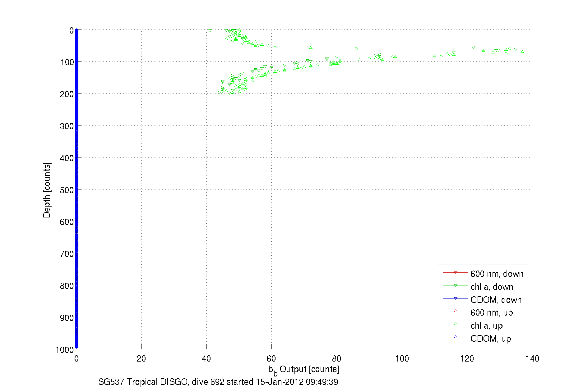Click the red triangle marker for 600 nm, up

pyautogui.click(x=456, y=311)
